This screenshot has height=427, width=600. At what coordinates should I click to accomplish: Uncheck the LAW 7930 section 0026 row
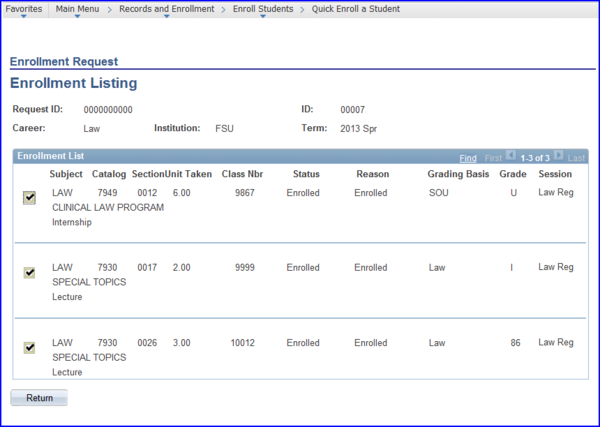(x=29, y=348)
